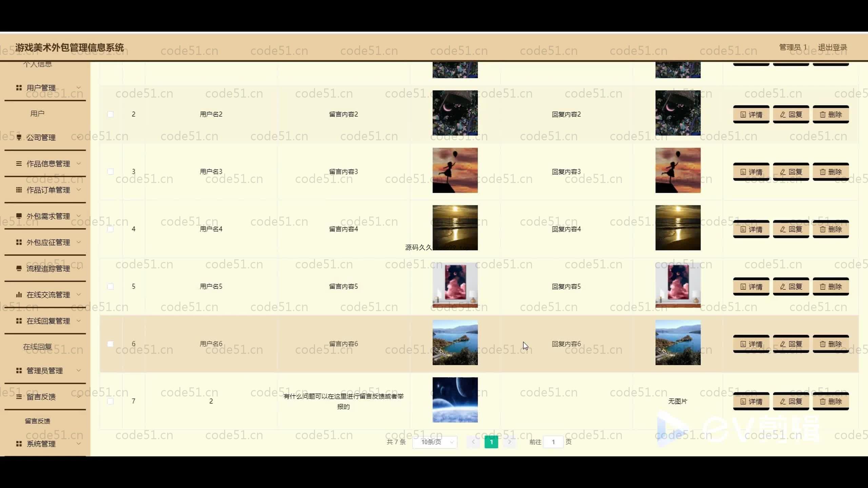Collapse the 在线回复管理 chevron
This screenshot has width=868, height=488.
pos(79,320)
